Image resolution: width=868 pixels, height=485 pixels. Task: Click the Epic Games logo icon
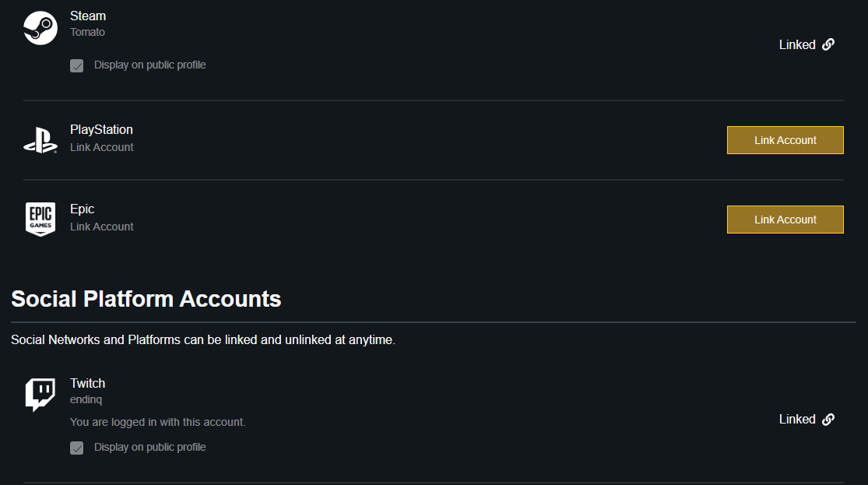coord(40,219)
